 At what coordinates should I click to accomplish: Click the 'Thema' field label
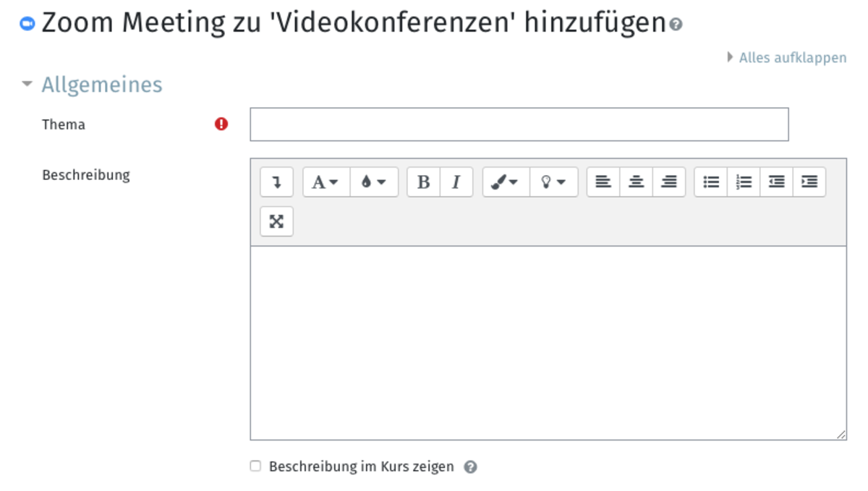click(x=64, y=124)
